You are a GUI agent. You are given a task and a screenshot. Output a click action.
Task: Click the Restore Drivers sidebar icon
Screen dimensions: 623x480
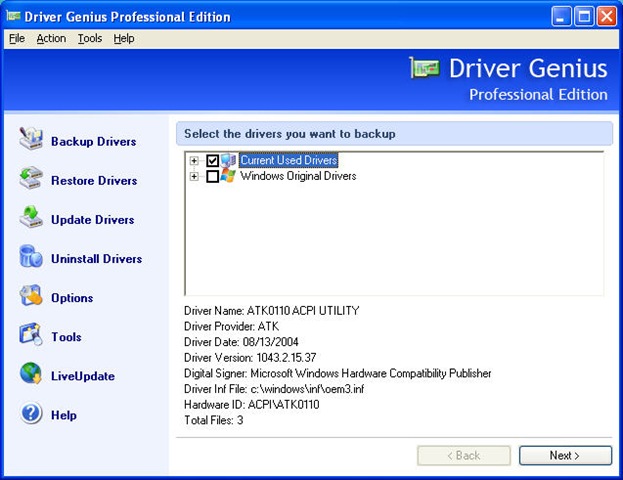pyautogui.click(x=31, y=180)
